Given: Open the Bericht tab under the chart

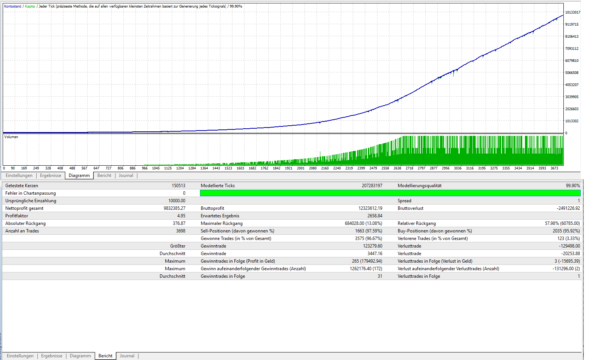Looking at the screenshot, I should pos(104,176).
